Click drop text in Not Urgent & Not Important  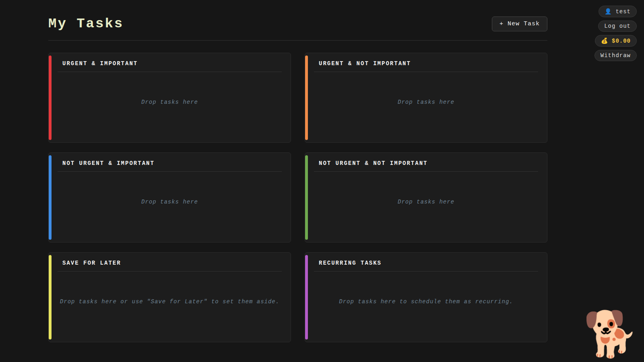coord(426,202)
